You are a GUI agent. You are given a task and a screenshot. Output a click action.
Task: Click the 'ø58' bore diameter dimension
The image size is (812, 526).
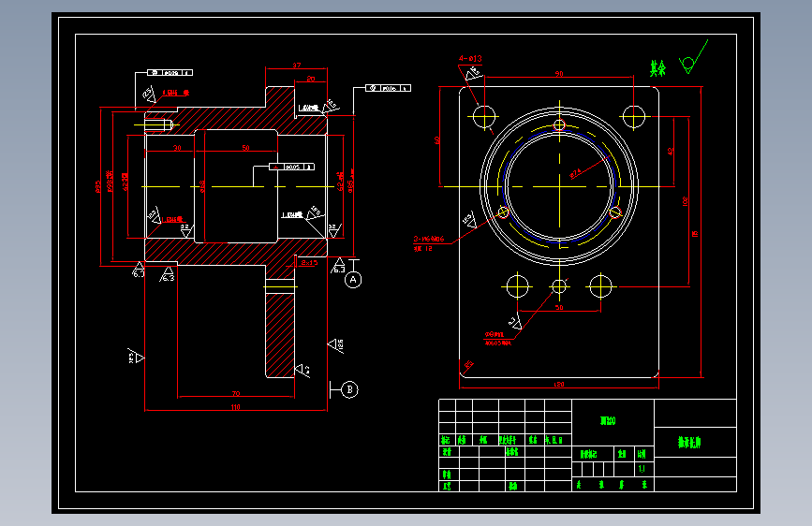coord(202,186)
